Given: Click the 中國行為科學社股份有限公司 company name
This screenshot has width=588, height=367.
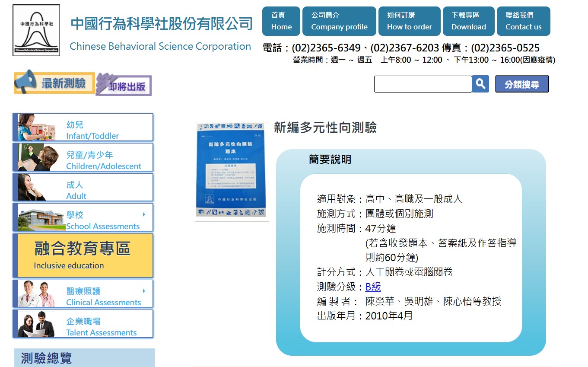Looking at the screenshot, I should (162, 24).
